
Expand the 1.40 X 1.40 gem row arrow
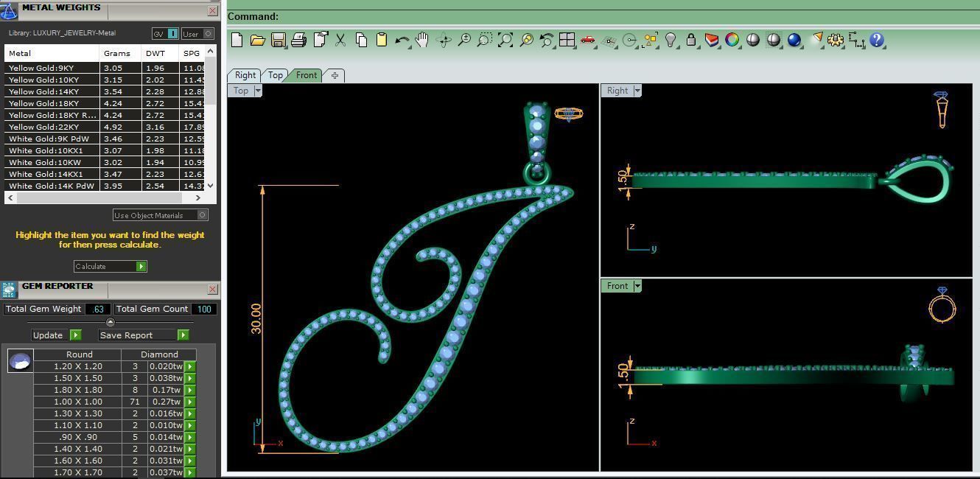(x=190, y=449)
